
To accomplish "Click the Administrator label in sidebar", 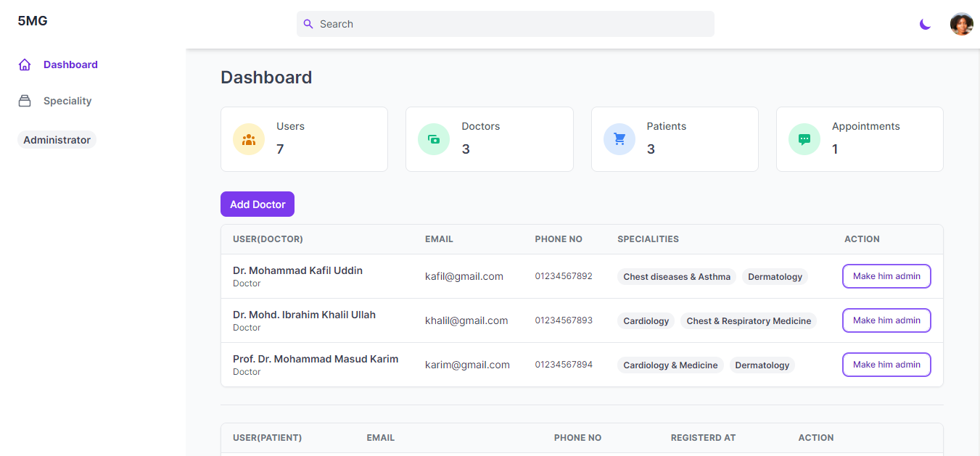I will pyautogui.click(x=57, y=139).
